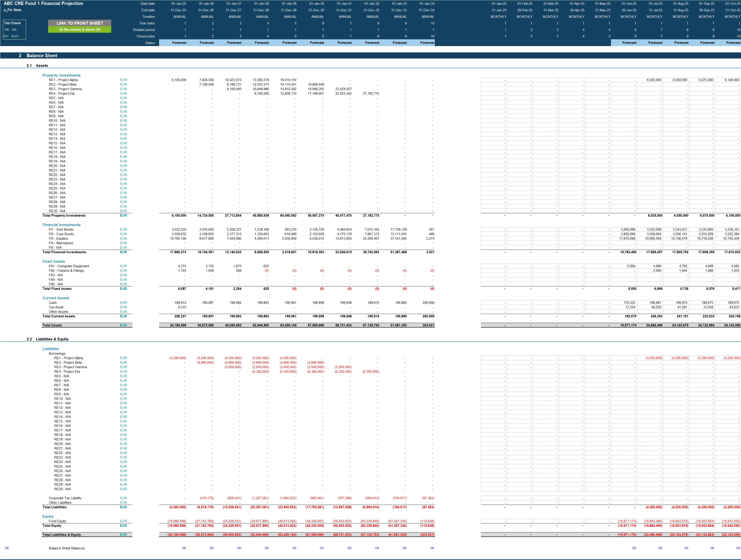741x560 pixels.
Task: Click the Fixed Assets heading
Action: (x=54, y=261)
